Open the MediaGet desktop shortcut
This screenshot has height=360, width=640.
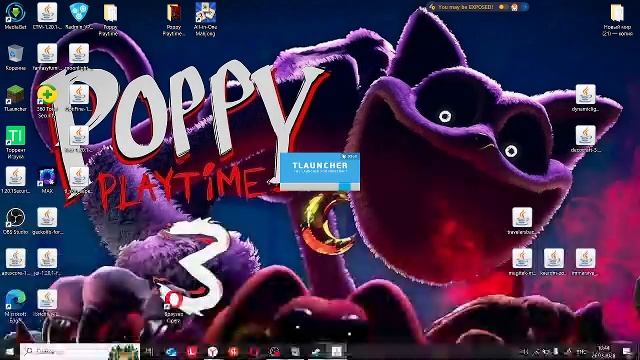[x=16, y=16]
